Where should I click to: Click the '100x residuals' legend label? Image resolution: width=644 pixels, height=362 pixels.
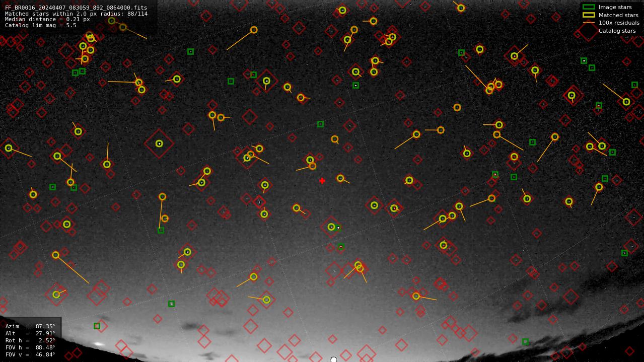click(x=619, y=23)
